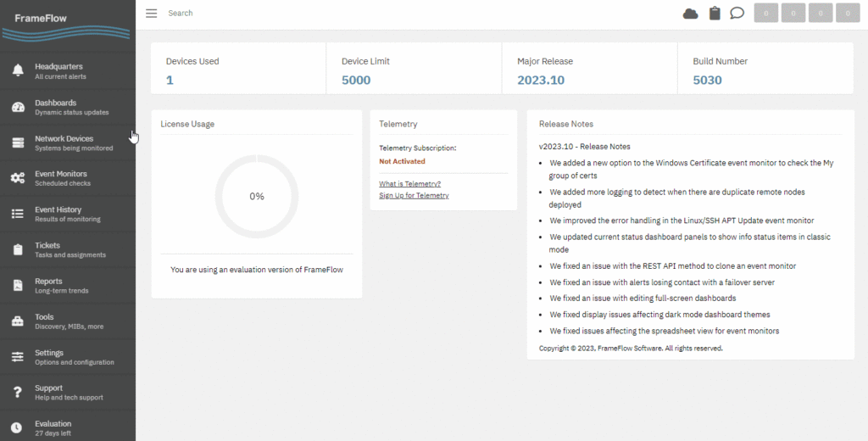Click the v2023.10 - Release Notes heading

tap(585, 147)
